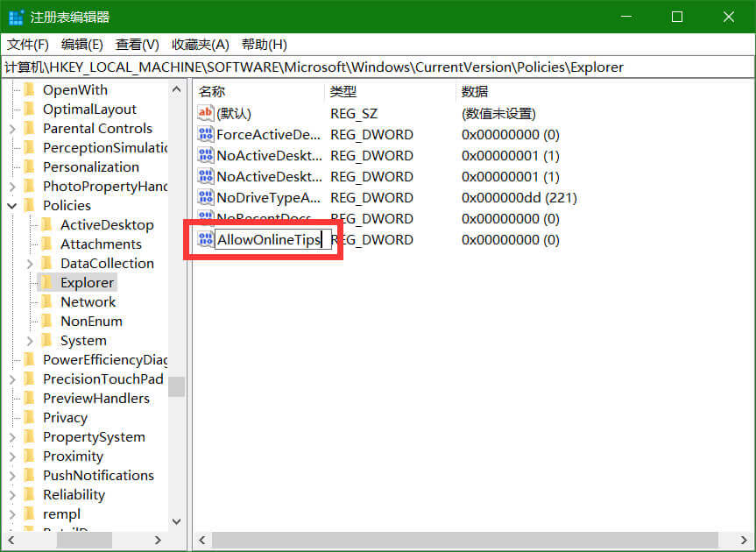Select the Attachments key in tree
The height and width of the screenshot is (552, 756).
tap(101, 244)
